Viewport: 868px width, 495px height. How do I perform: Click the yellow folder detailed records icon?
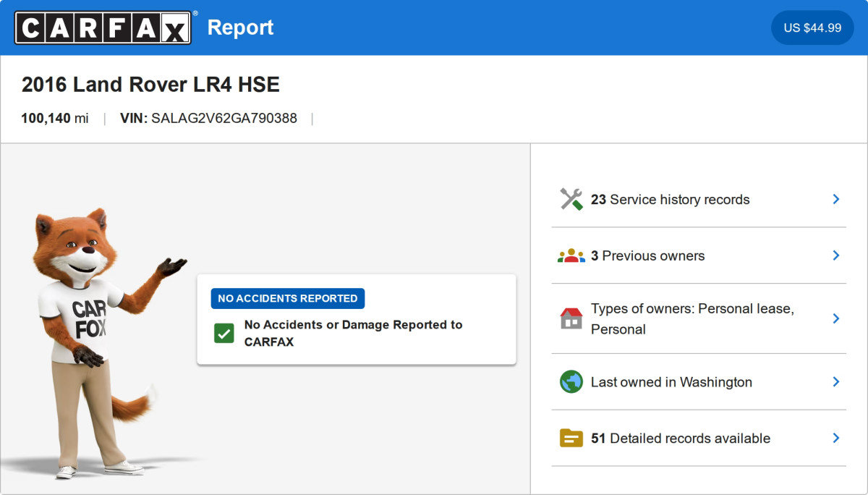pyautogui.click(x=571, y=438)
